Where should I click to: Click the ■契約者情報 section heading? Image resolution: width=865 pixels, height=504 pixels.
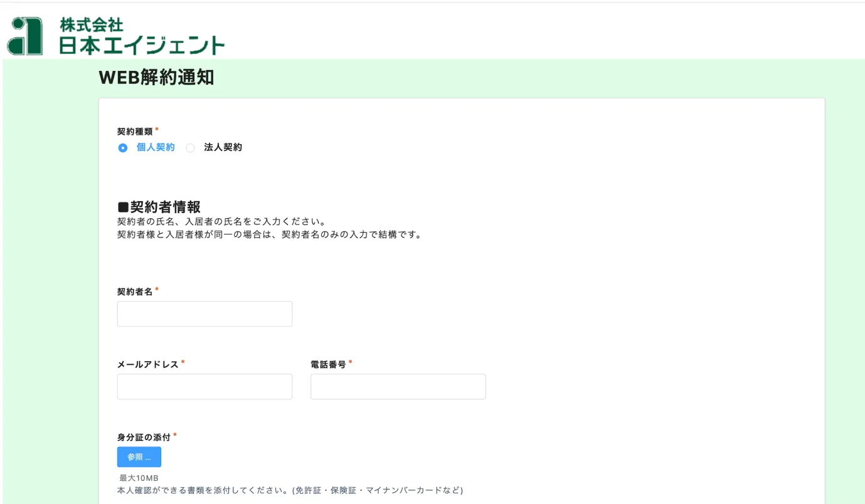coord(159,207)
